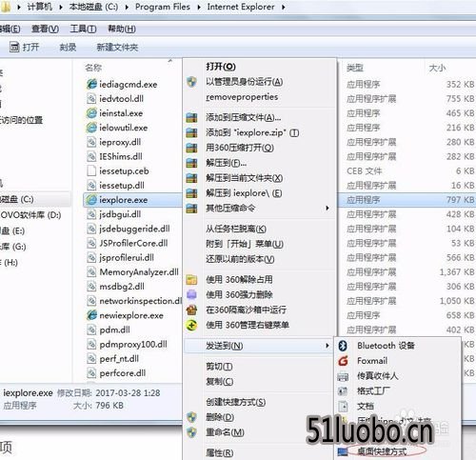Select 创建快捷方式(S) in context menu
The image size is (476, 460).
click(x=236, y=402)
